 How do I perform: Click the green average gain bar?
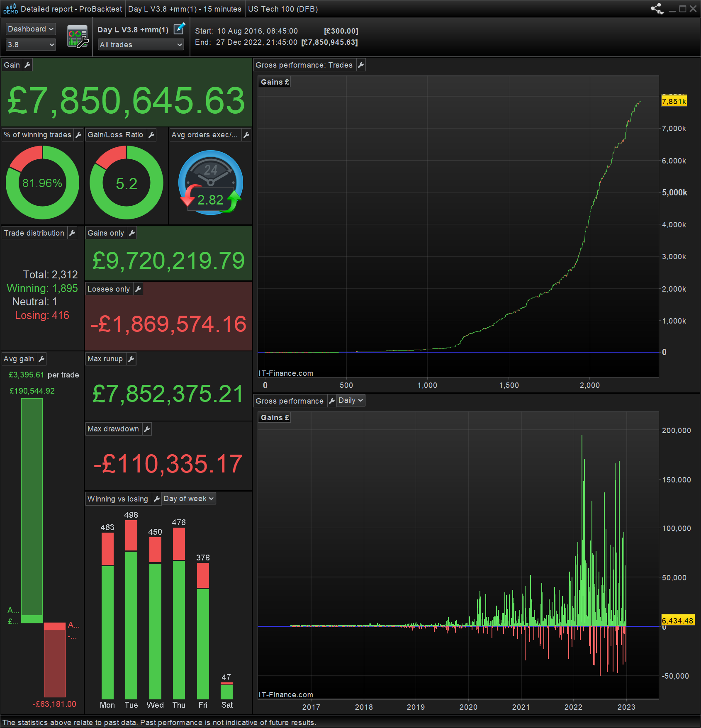[x=32, y=511]
